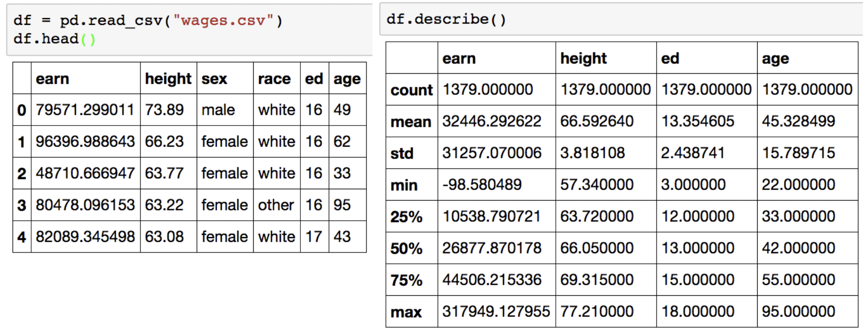Click median earn value 26877.870178
The height and width of the screenshot is (332, 868).
(492, 248)
